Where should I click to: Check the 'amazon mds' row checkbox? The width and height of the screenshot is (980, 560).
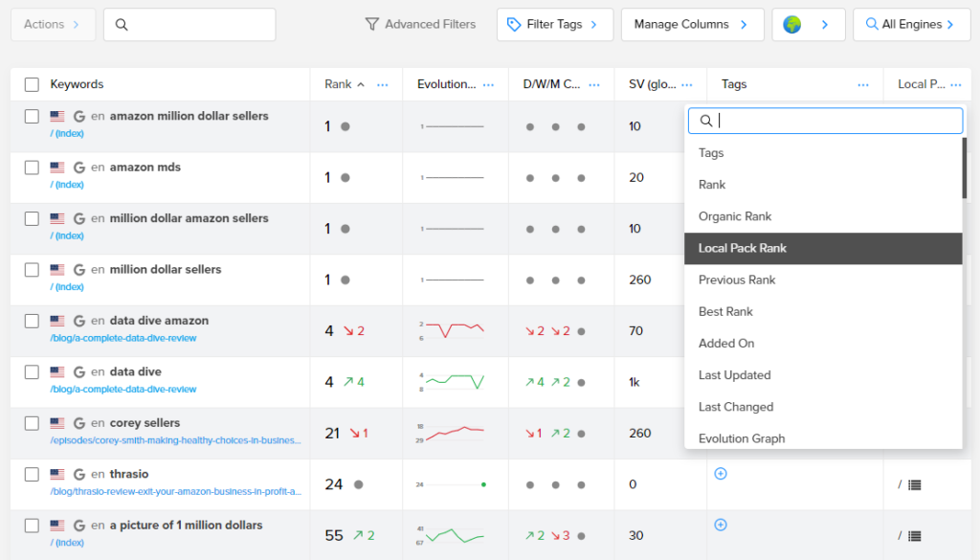(32, 168)
